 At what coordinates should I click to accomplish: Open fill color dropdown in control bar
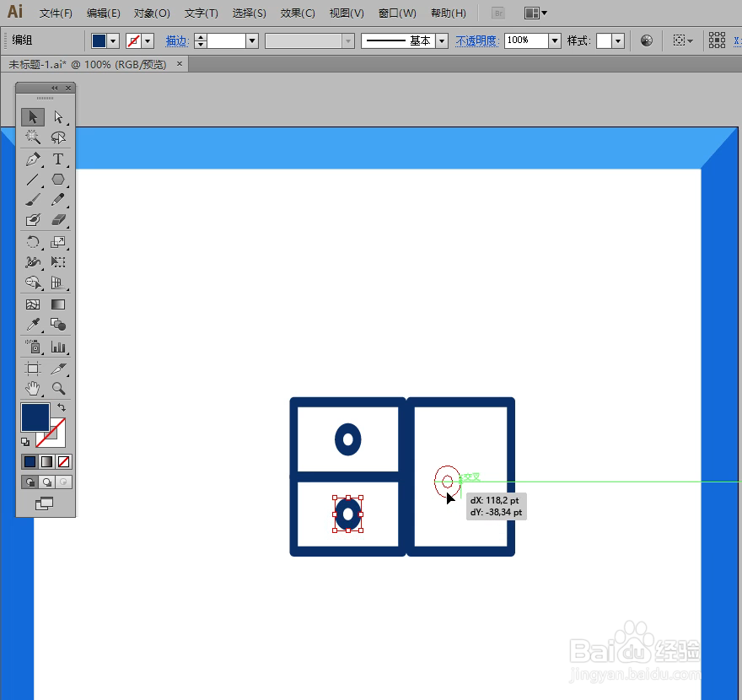point(113,41)
